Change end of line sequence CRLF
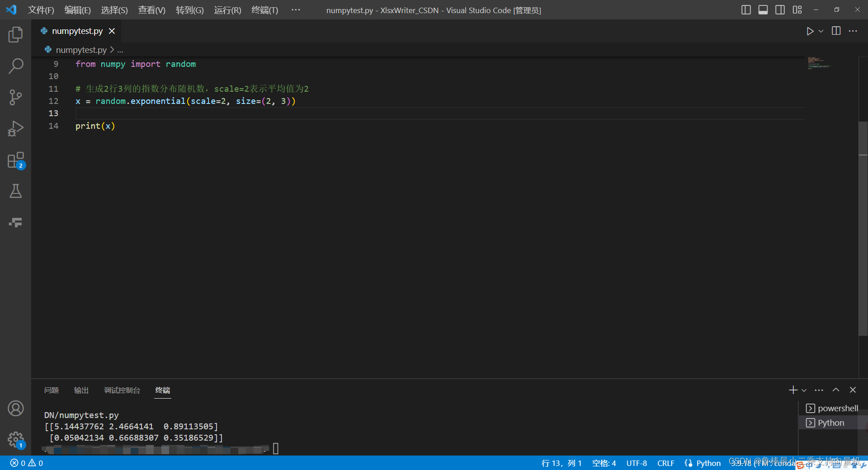 [x=665, y=463]
